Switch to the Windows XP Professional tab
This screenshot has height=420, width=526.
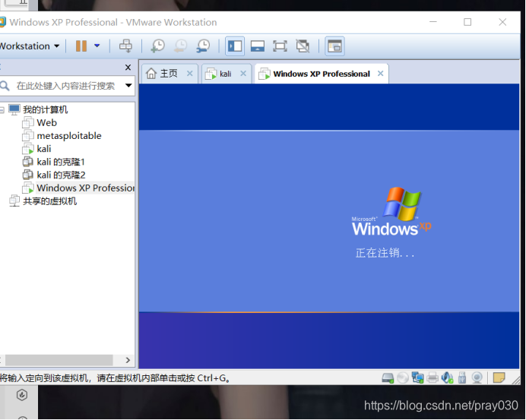322,74
